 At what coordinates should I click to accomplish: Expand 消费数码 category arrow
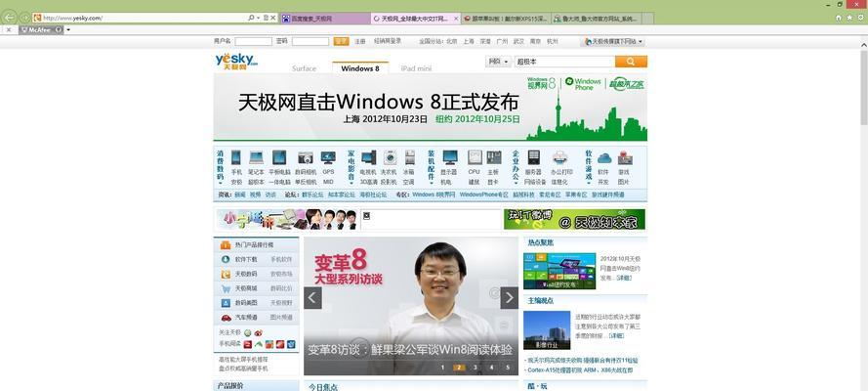[x=220, y=183]
